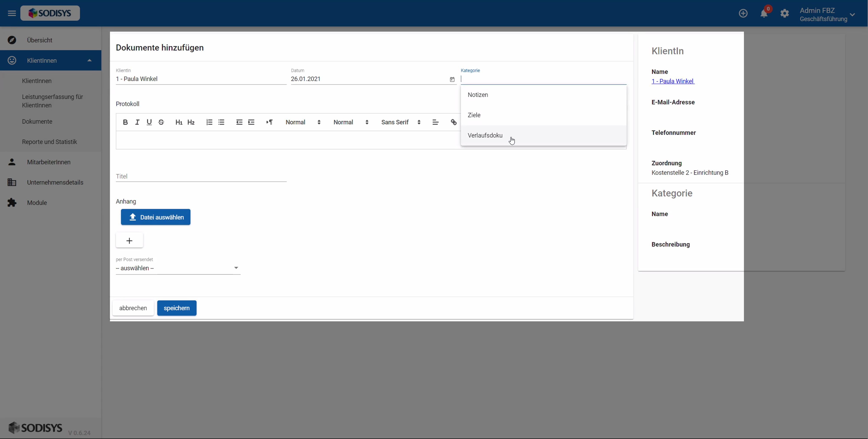Click the Übersicht compass icon

click(x=12, y=40)
